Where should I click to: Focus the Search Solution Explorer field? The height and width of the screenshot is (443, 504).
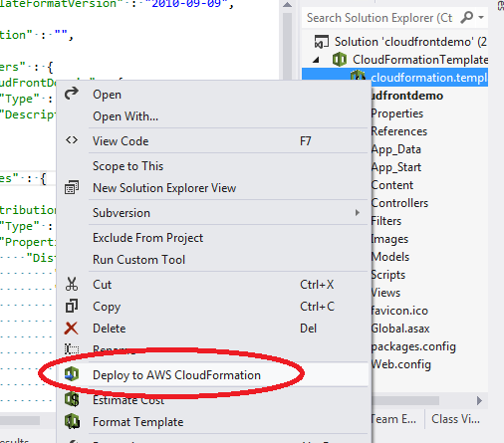pos(379,18)
